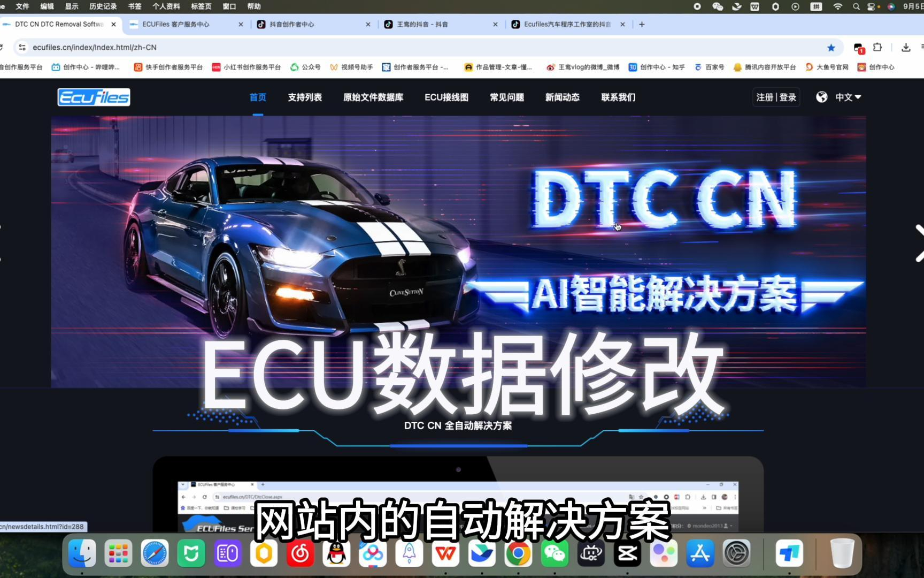Open the 公众号 bookmark

pos(305,67)
